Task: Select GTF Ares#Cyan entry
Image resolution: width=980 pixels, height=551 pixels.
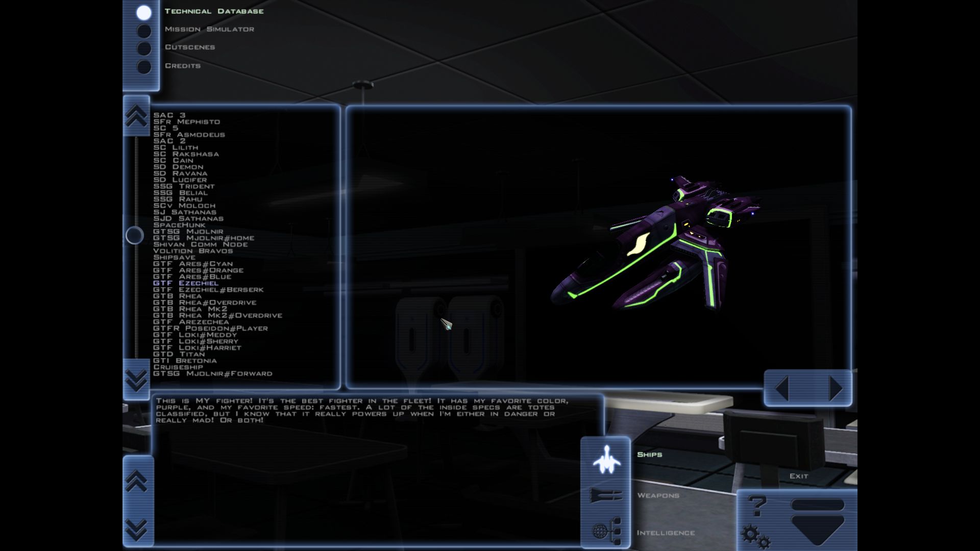Action: click(x=193, y=264)
